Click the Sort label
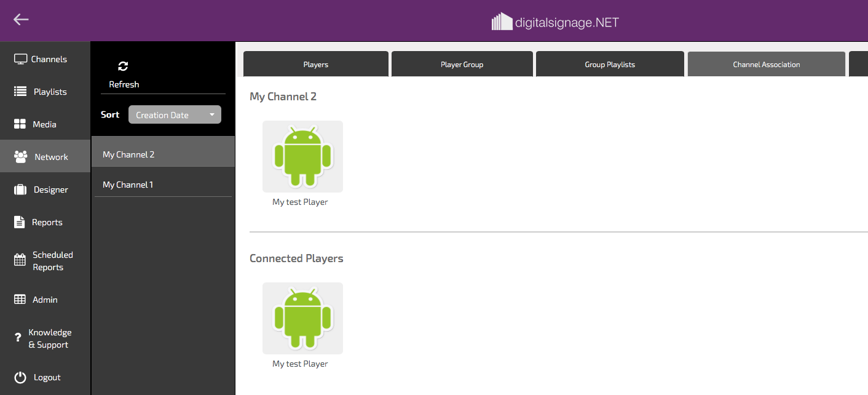This screenshot has width=868, height=395. 110,114
